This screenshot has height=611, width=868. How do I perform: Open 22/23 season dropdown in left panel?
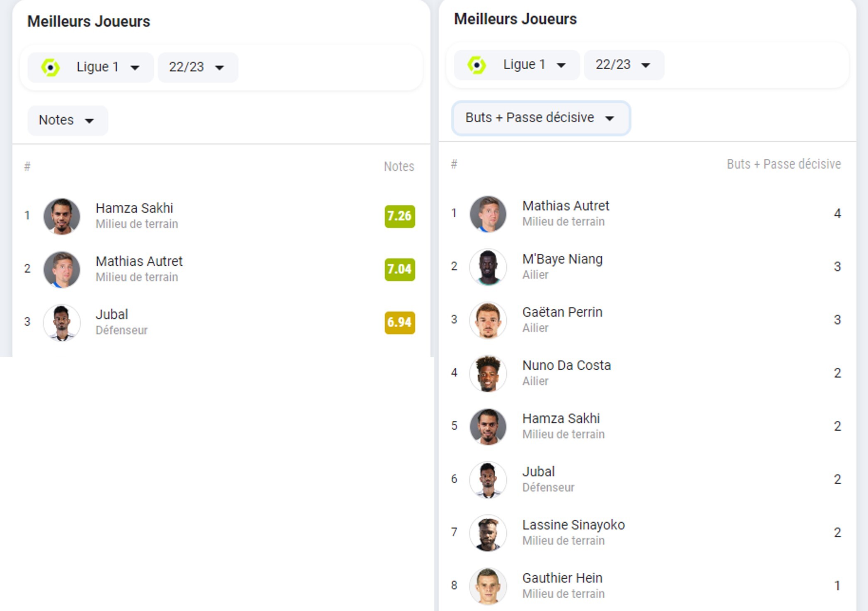[197, 68]
